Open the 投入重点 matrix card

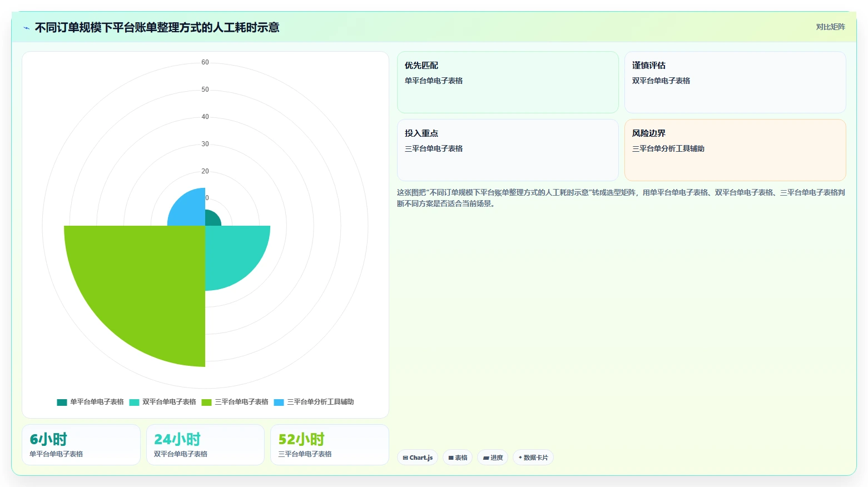[x=508, y=150]
